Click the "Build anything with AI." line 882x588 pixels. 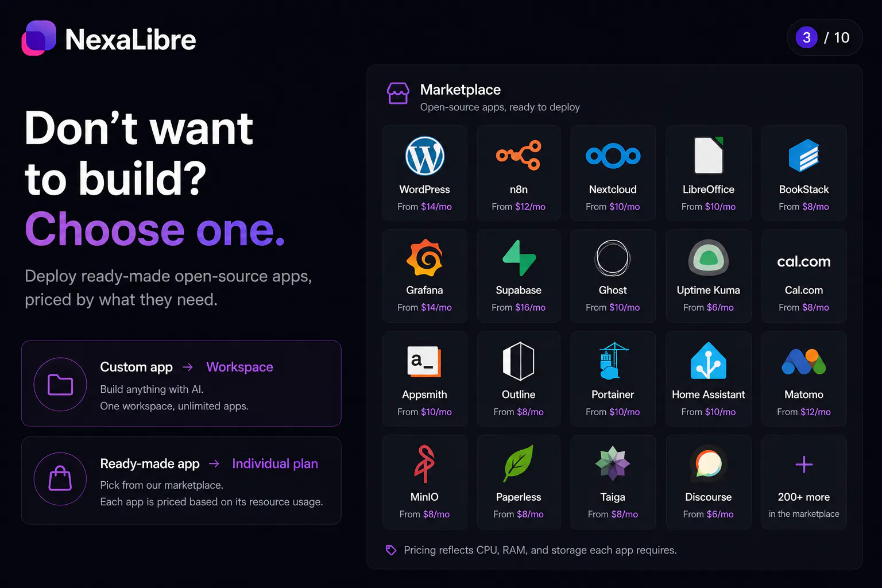(152, 389)
